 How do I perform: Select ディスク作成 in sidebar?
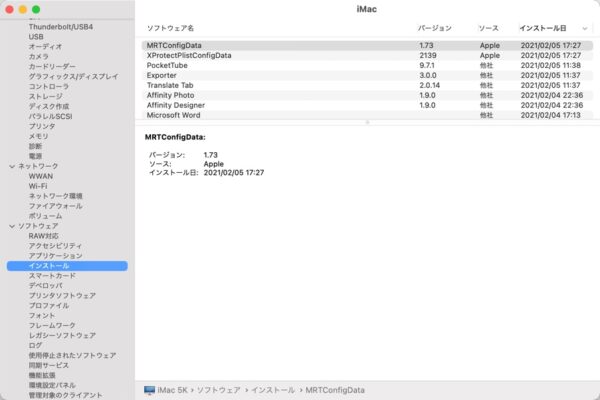(x=49, y=106)
